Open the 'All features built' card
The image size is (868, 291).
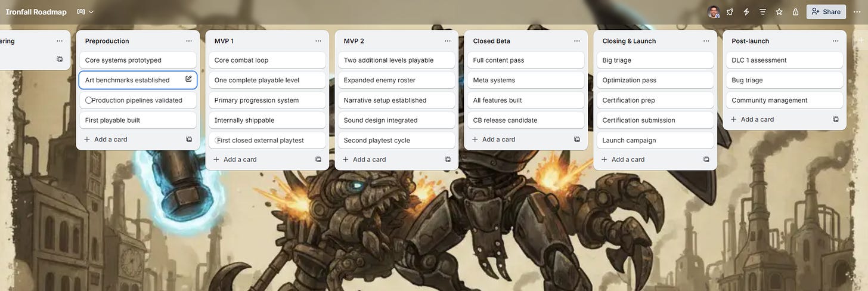coord(526,100)
